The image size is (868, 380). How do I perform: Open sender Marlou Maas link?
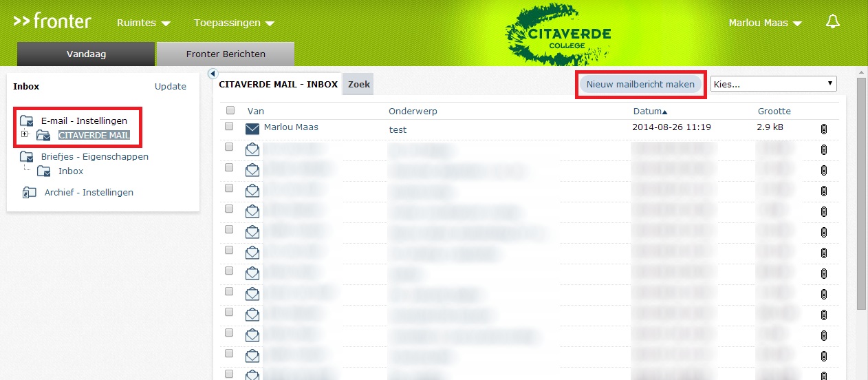[291, 127]
